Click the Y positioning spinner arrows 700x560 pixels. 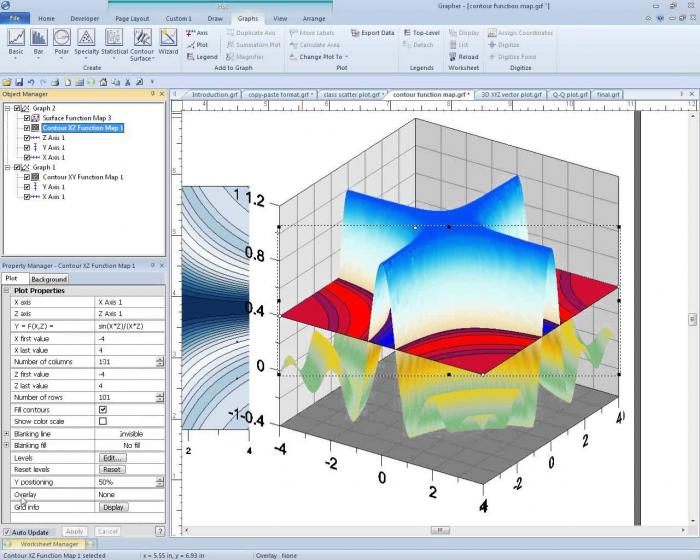click(x=160, y=482)
